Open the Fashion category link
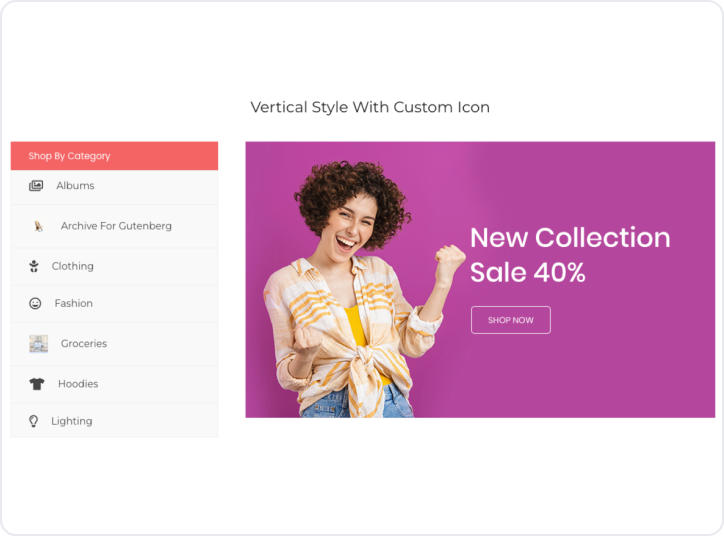 [74, 303]
